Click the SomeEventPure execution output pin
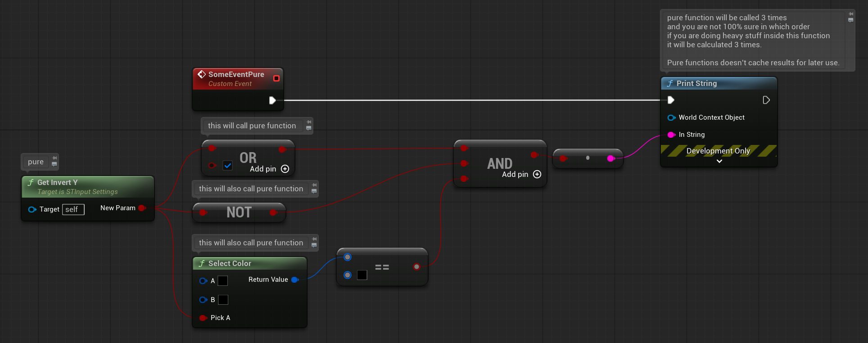 pos(272,100)
